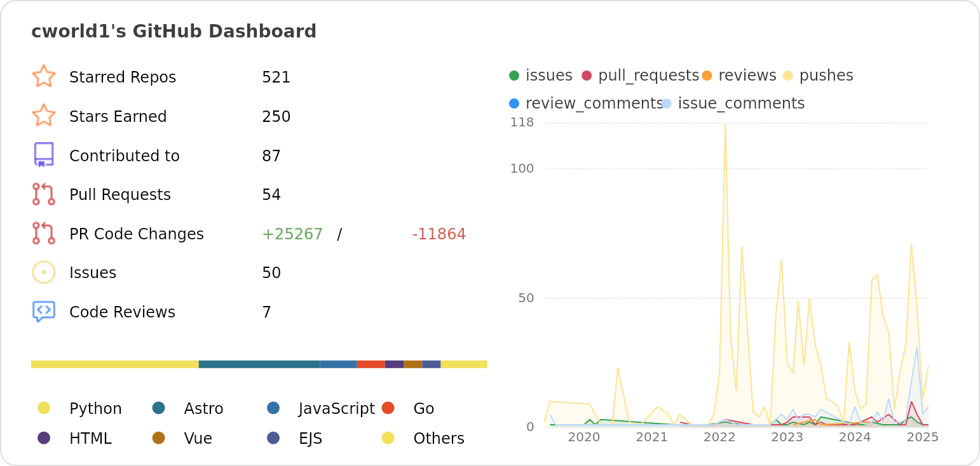Click the Vue brown legend dot
Image resolution: width=980 pixels, height=466 pixels.
(x=159, y=438)
